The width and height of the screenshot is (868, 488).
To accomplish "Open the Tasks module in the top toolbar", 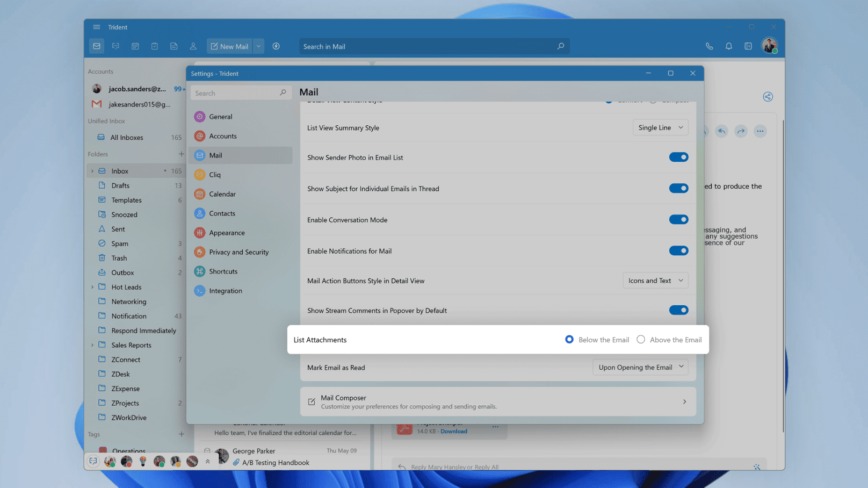I will (155, 46).
